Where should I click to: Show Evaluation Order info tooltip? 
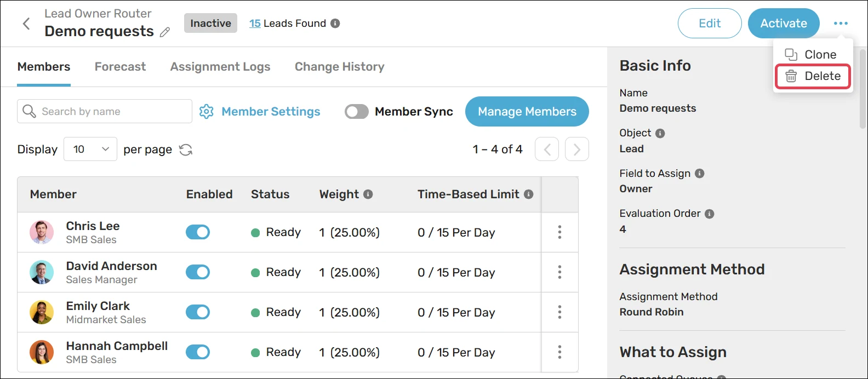pyautogui.click(x=710, y=214)
